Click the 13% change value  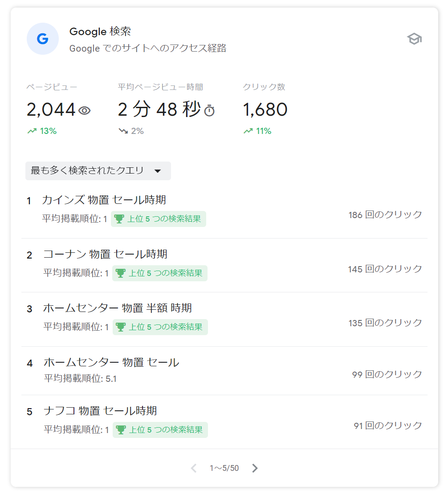point(48,131)
